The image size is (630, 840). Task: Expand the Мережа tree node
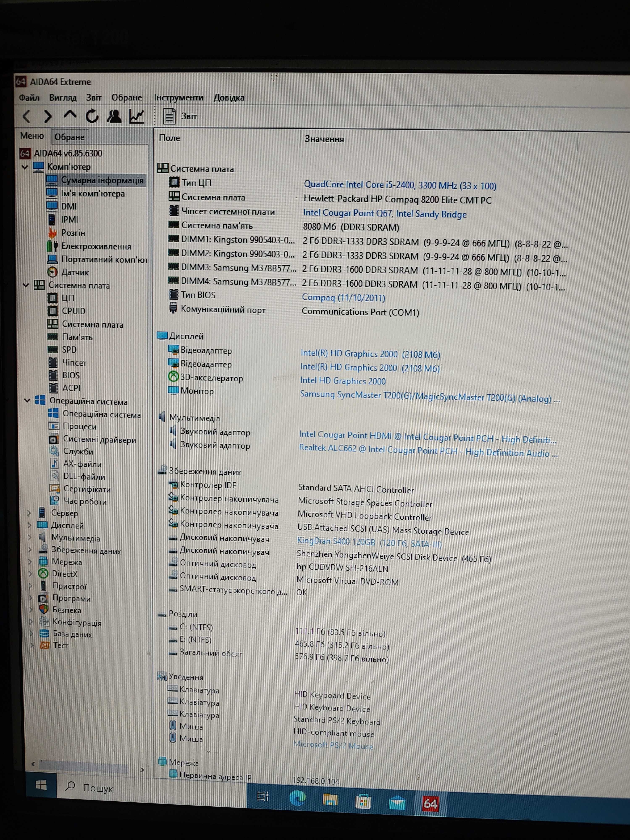(x=30, y=562)
